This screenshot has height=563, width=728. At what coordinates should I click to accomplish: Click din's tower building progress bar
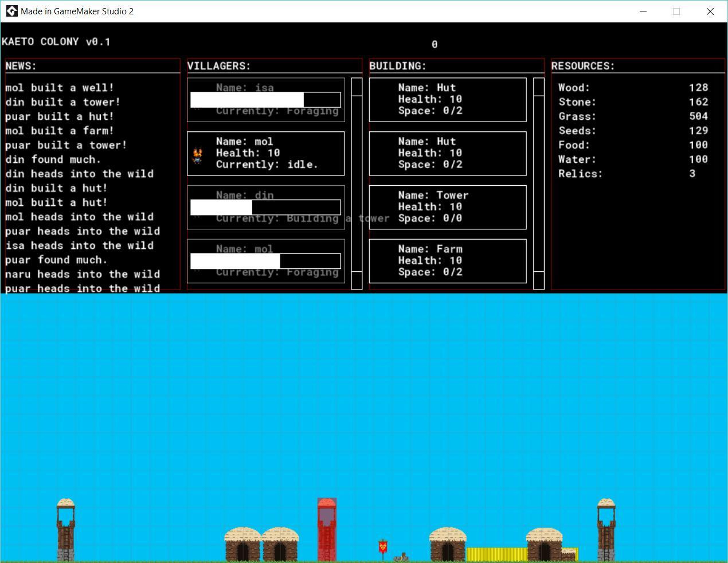tap(265, 207)
